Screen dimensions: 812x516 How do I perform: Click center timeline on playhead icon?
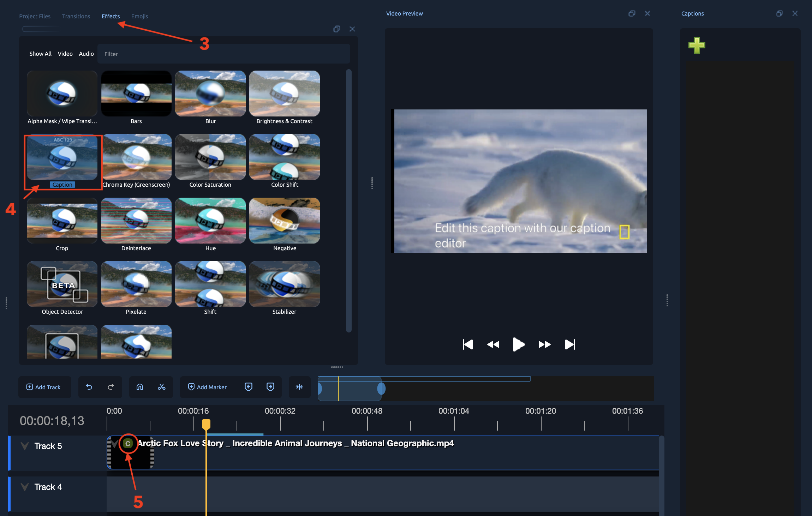click(x=299, y=387)
